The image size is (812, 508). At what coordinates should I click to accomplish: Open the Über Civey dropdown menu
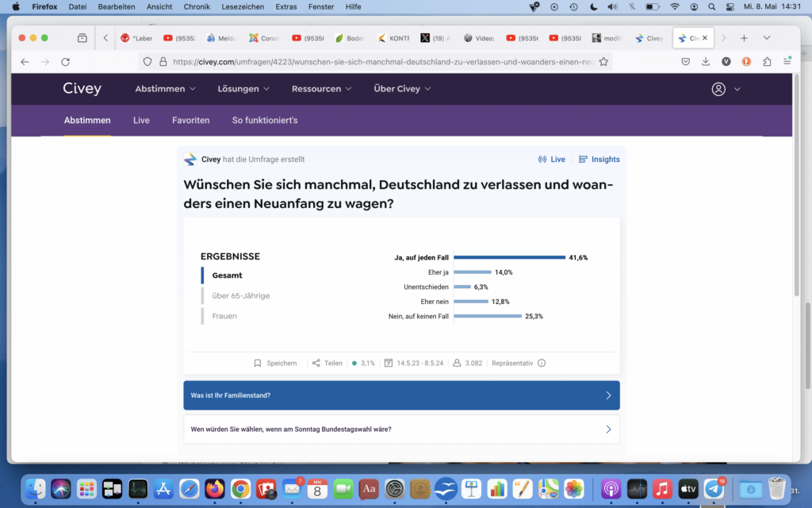[x=402, y=89]
